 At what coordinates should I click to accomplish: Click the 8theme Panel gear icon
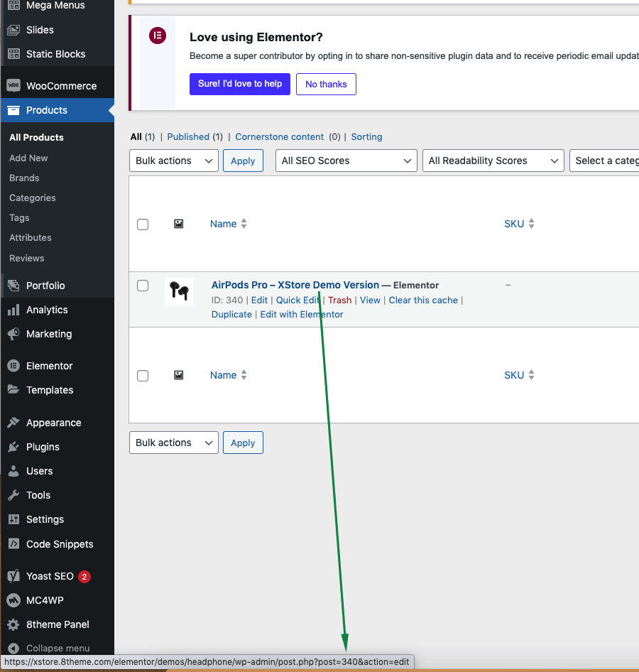(x=13, y=625)
